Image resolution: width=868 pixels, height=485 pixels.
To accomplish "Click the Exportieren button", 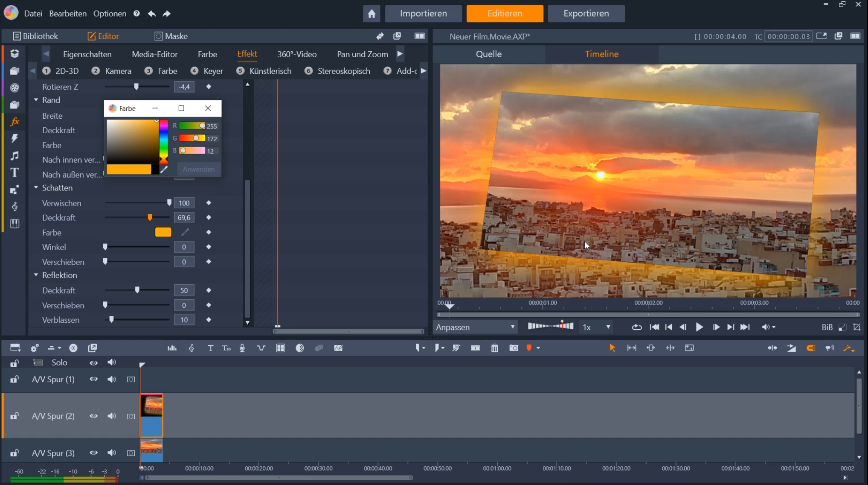I will [x=586, y=13].
